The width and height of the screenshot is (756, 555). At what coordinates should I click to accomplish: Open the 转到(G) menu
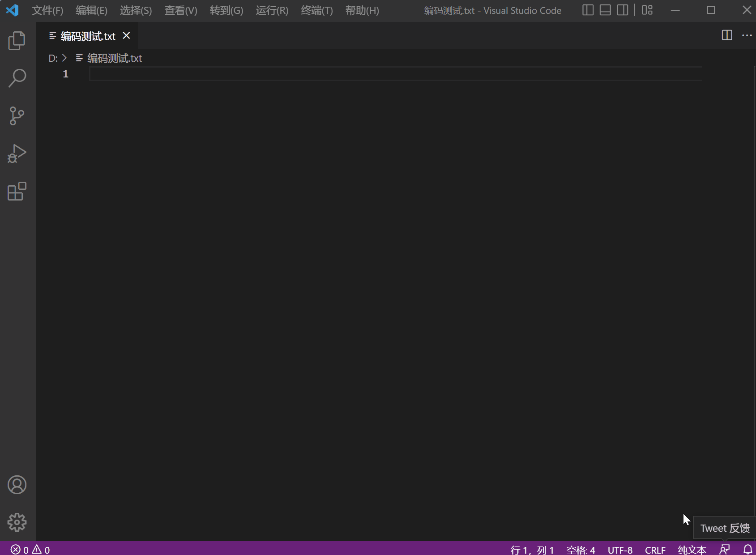click(226, 10)
